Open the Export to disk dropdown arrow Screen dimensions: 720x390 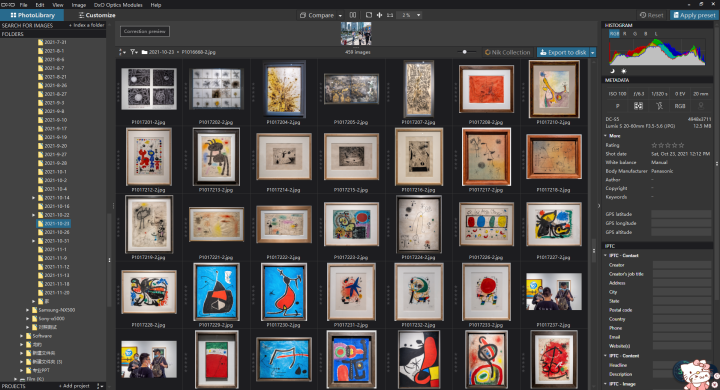(593, 52)
